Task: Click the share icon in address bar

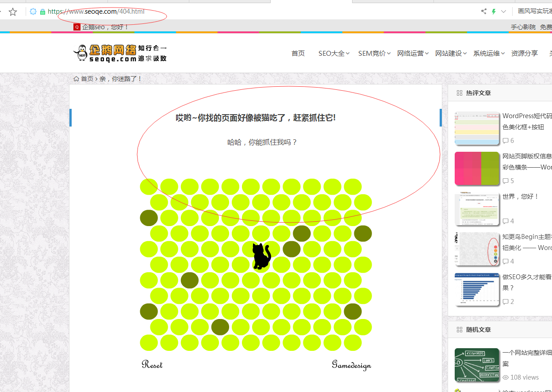Action: pyautogui.click(x=483, y=12)
